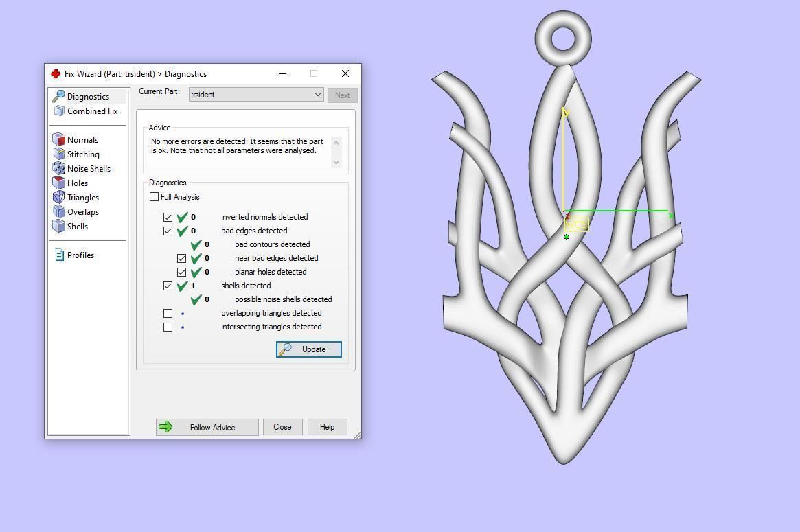Go to the Normals fix page
This screenshot has width=800, height=532.
tap(82, 139)
